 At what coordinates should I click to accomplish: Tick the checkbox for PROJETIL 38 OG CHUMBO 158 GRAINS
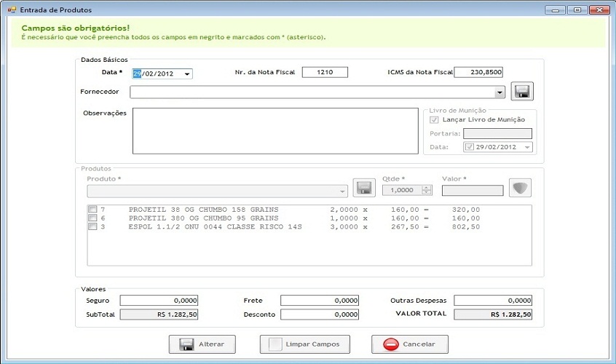click(92, 209)
